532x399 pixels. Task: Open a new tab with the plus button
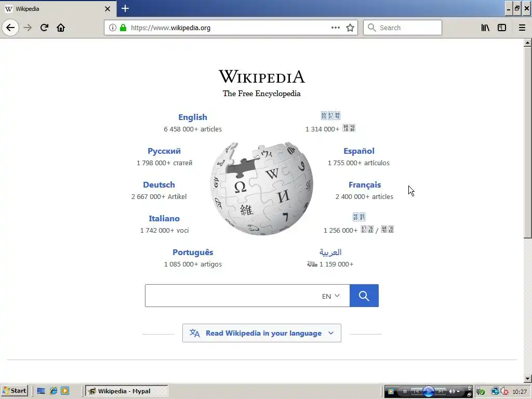coord(125,8)
